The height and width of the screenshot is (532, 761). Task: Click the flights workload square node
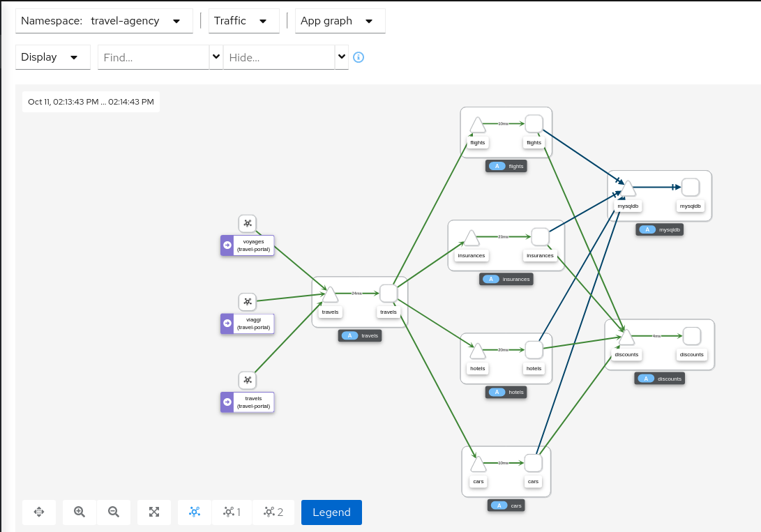(534, 123)
